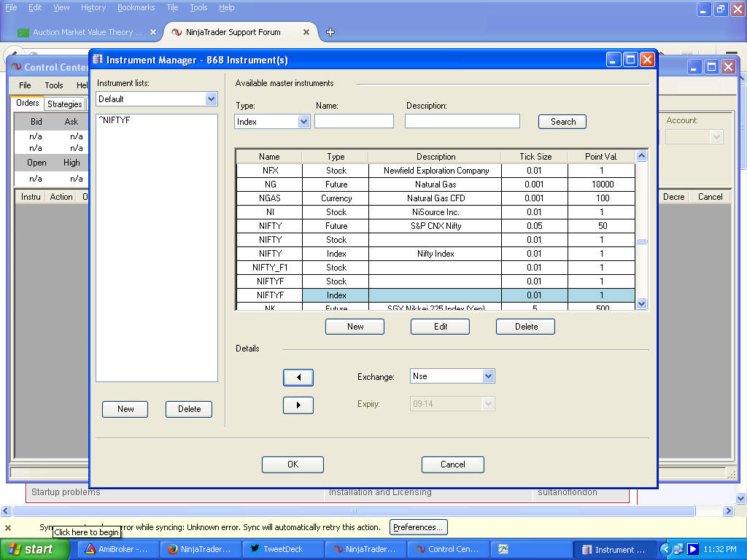Screen dimensions: 747x560
Task: Open the File menu in Control Center
Action: click(x=25, y=85)
